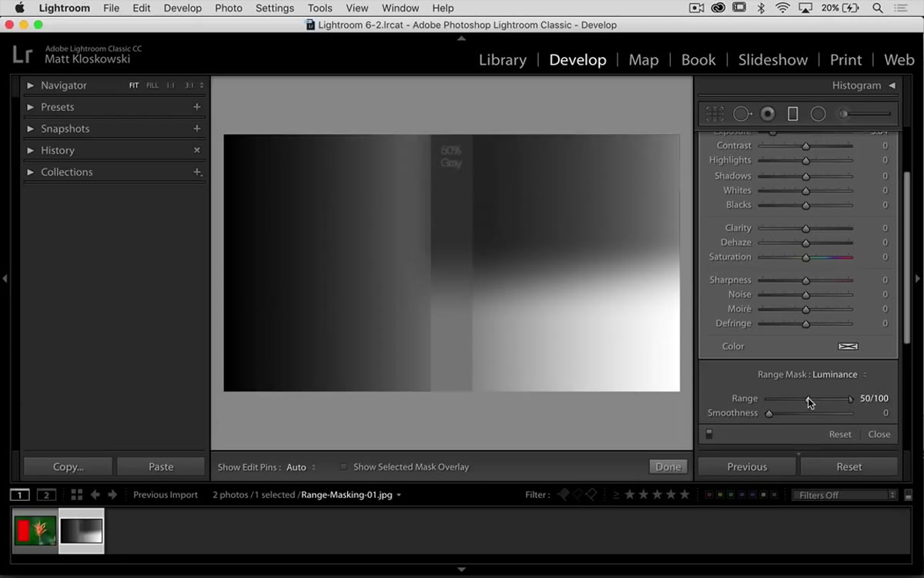Toggle the filter lock switch in filmstrip bar
The height and width of the screenshot is (578, 924).
[909, 496]
